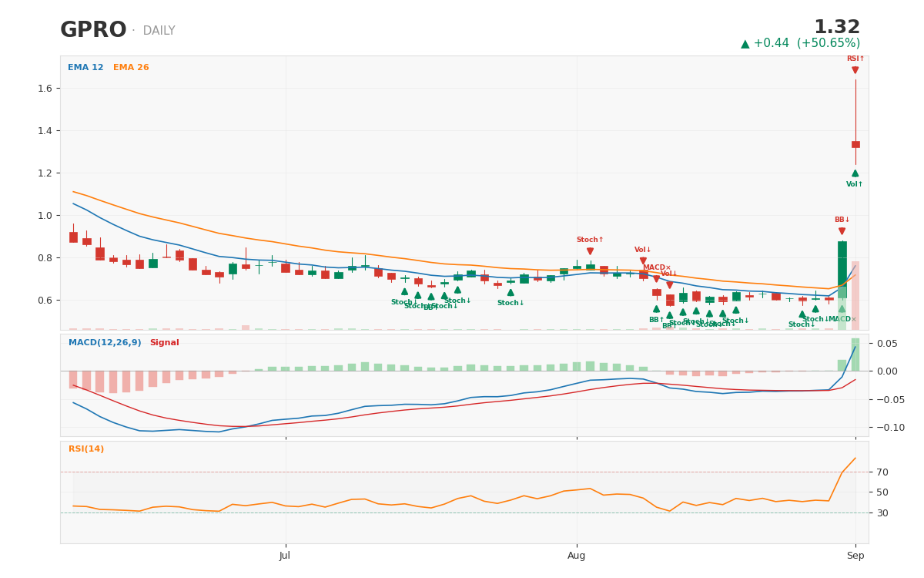This screenshot has height=578, width=924.
Task: Click the 0.05 MACD axis label
Action: [x=886, y=344]
